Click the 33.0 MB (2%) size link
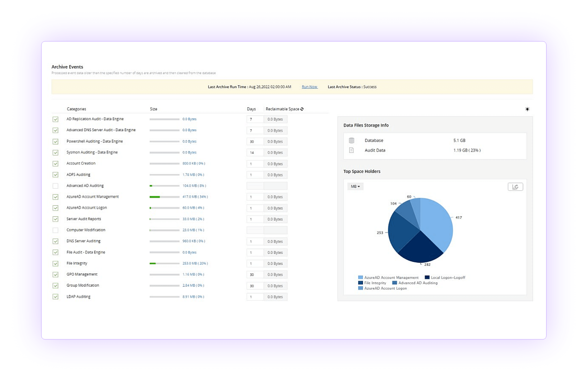The width and height of the screenshot is (588, 381). tap(193, 219)
